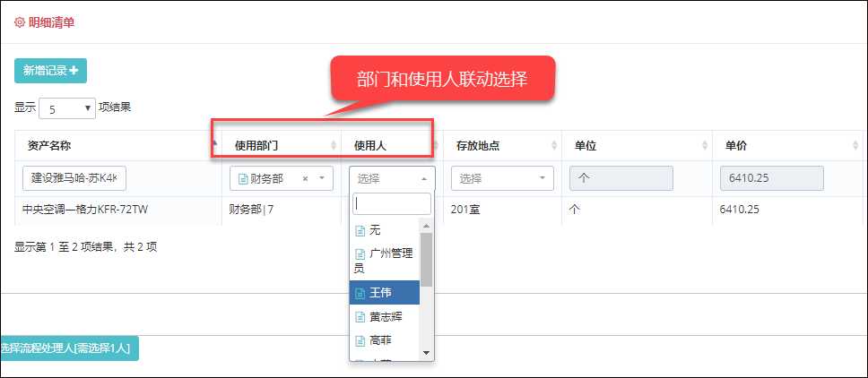The height and width of the screenshot is (378, 868).
Task: Click the 单价 field showing 6410.25
Action: (772, 178)
